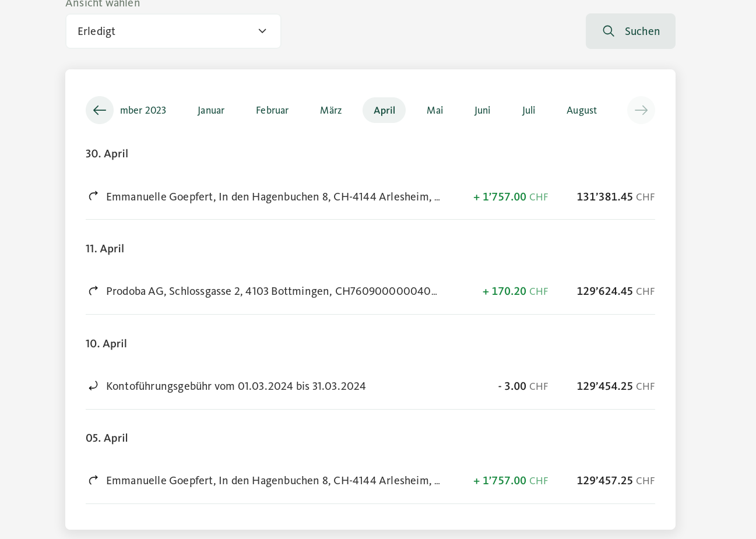Screen dimensions: 756x539
Task: Select the März month tab
Action: (331, 110)
